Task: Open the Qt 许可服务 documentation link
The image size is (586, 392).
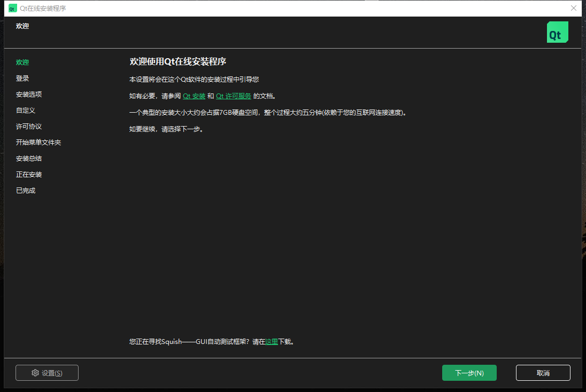Action: pyautogui.click(x=234, y=96)
